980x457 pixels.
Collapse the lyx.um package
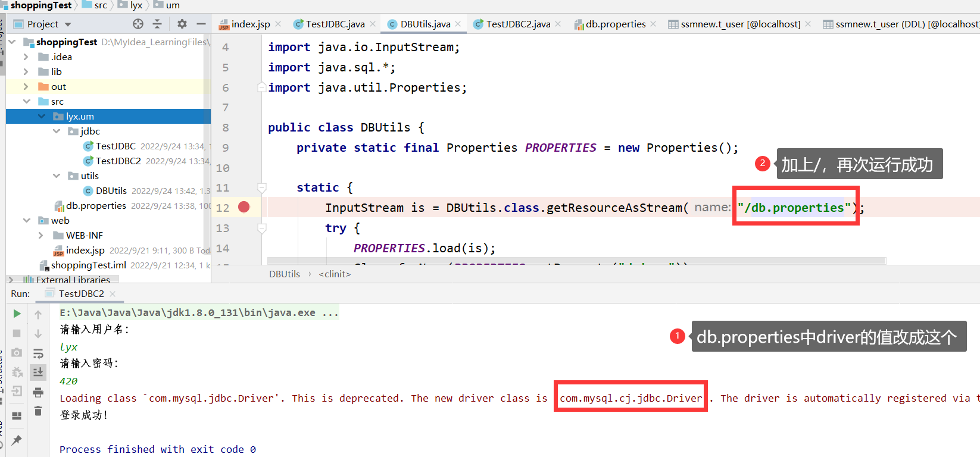[x=42, y=116]
